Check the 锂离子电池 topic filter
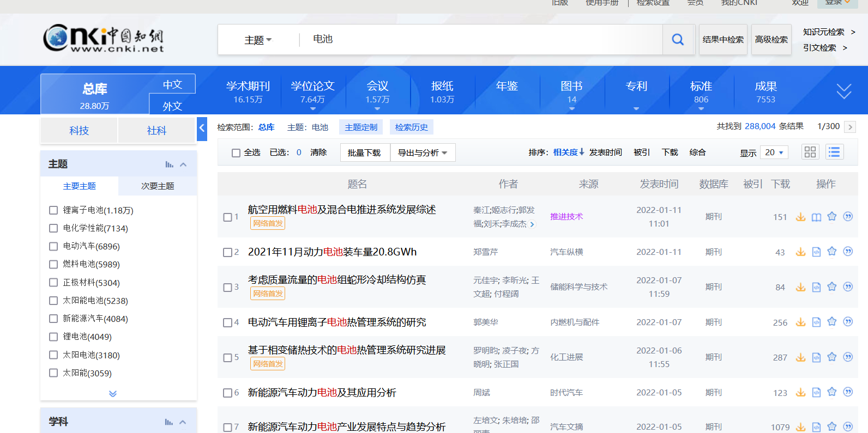868x433 pixels. pyautogui.click(x=53, y=210)
